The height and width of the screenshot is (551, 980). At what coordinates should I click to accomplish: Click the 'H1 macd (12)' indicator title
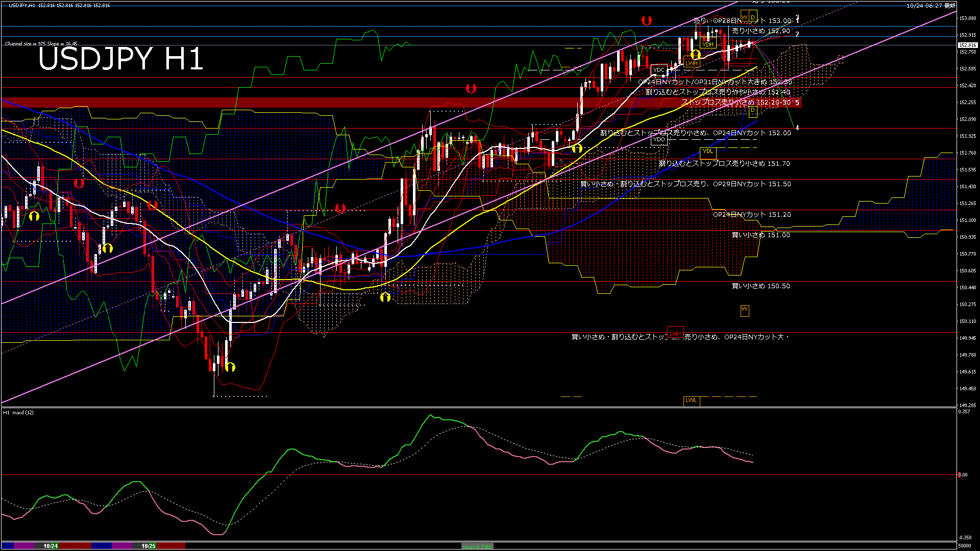coord(18,412)
